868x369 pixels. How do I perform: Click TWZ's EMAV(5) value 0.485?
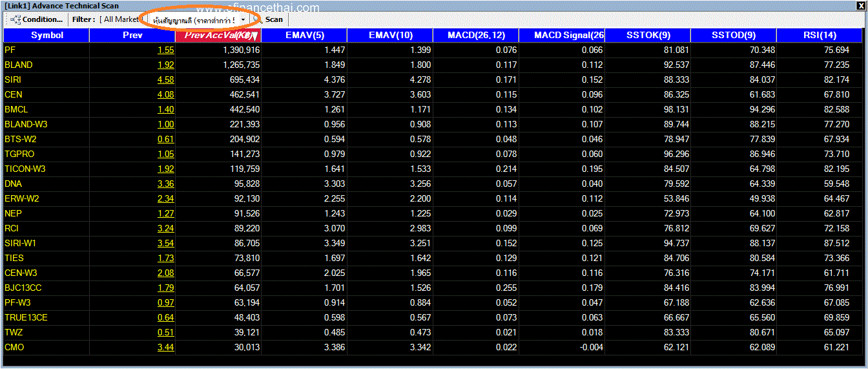335,332
